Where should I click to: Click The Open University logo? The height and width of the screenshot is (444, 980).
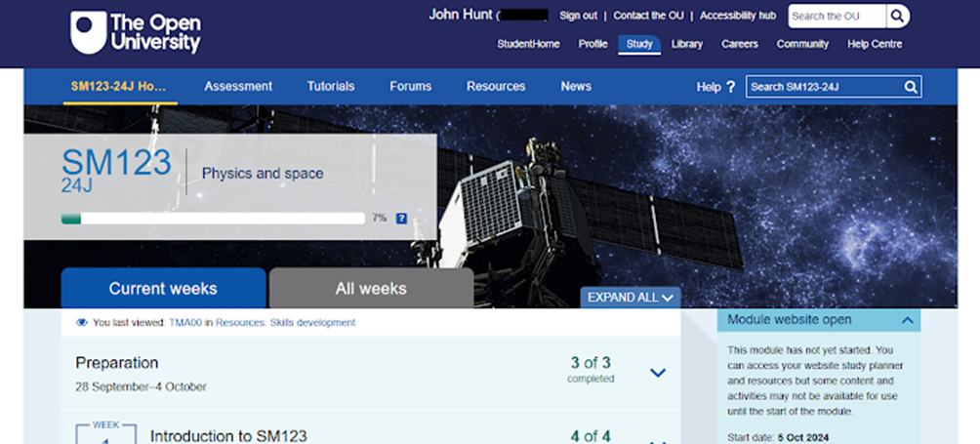pos(136,32)
